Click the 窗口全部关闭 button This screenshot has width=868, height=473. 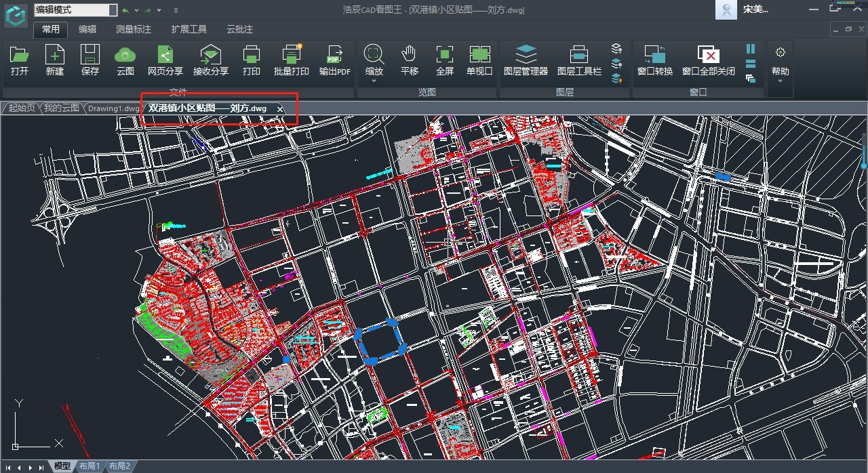click(709, 60)
